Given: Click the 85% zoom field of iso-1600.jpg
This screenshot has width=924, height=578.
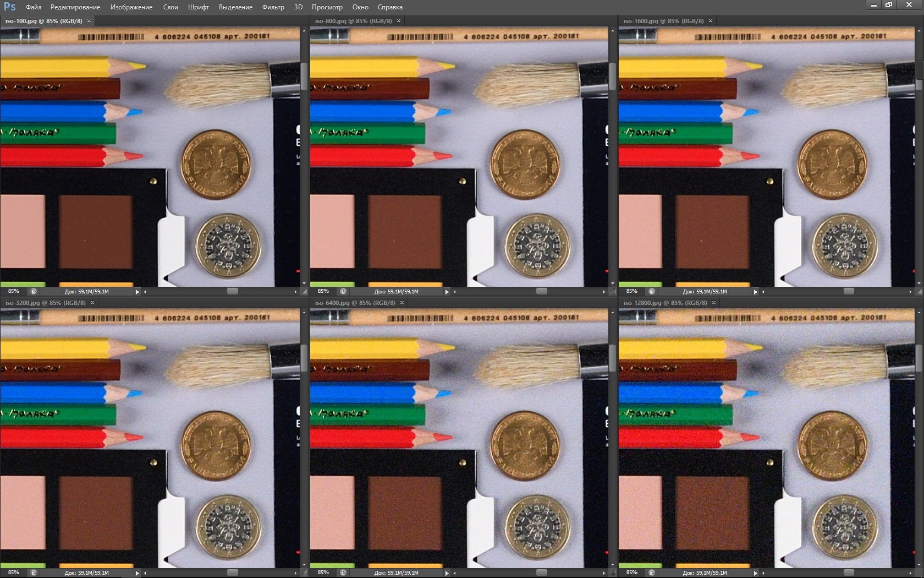Looking at the screenshot, I should [632, 291].
